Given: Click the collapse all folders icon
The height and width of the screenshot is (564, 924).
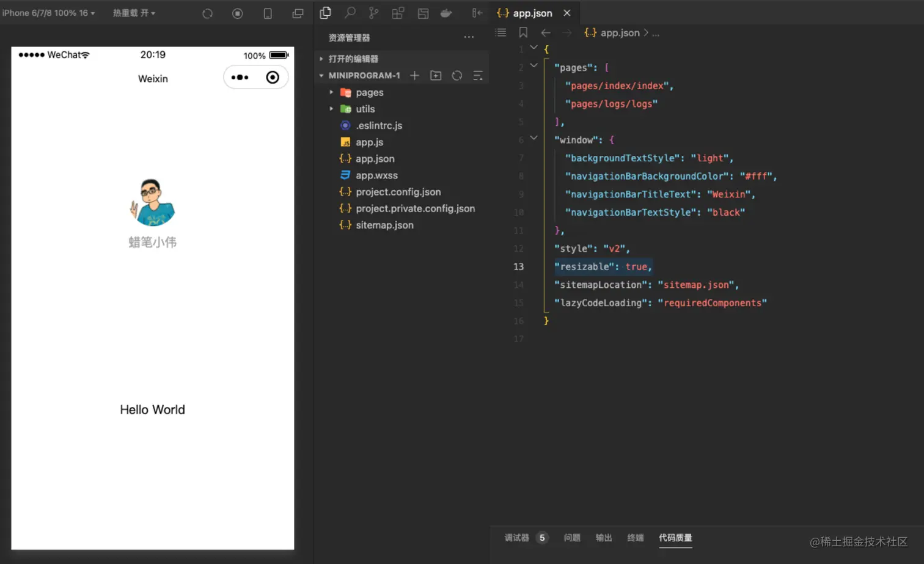Looking at the screenshot, I should point(478,76).
